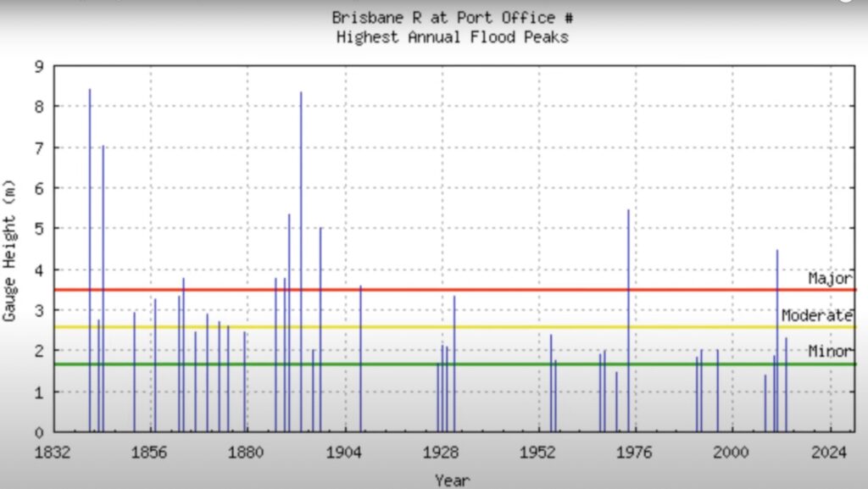Click the y-axis tick label 6
868x489 pixels.
click(x=39, y=188)
